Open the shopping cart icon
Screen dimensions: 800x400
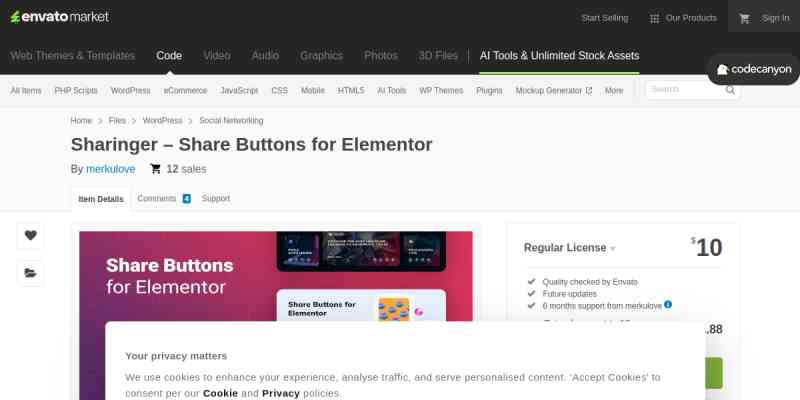click(x=744, y=18)
